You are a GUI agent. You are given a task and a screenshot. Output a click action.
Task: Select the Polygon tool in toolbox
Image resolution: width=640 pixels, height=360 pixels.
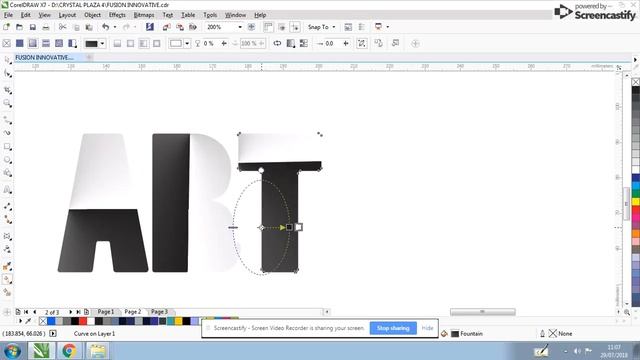pyautogui.click(x=7, y=173)
